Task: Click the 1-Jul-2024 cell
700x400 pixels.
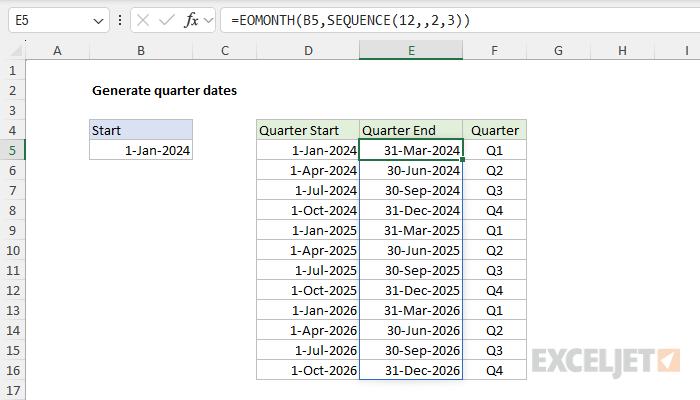Action: (x=308, y=190)
